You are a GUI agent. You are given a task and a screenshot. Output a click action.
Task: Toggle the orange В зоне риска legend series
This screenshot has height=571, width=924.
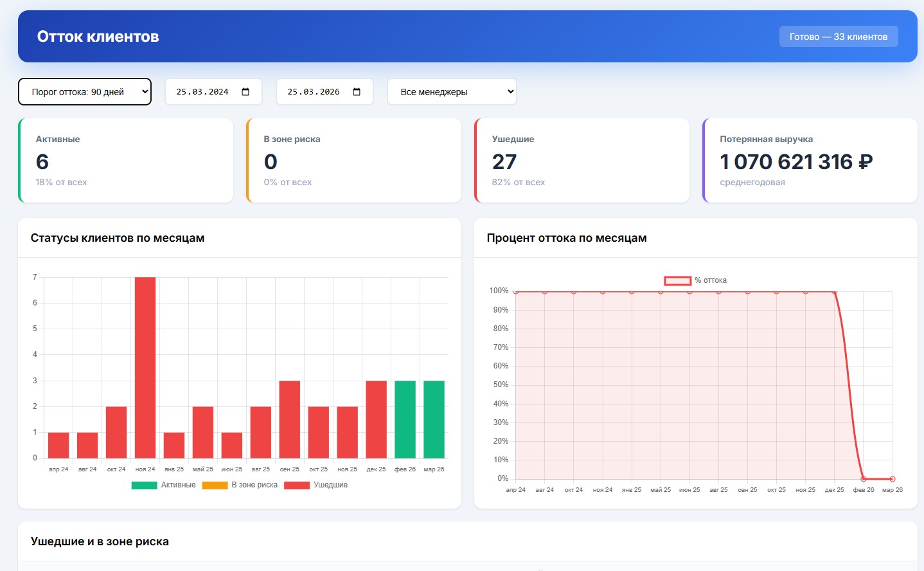[x=240, y=485]
